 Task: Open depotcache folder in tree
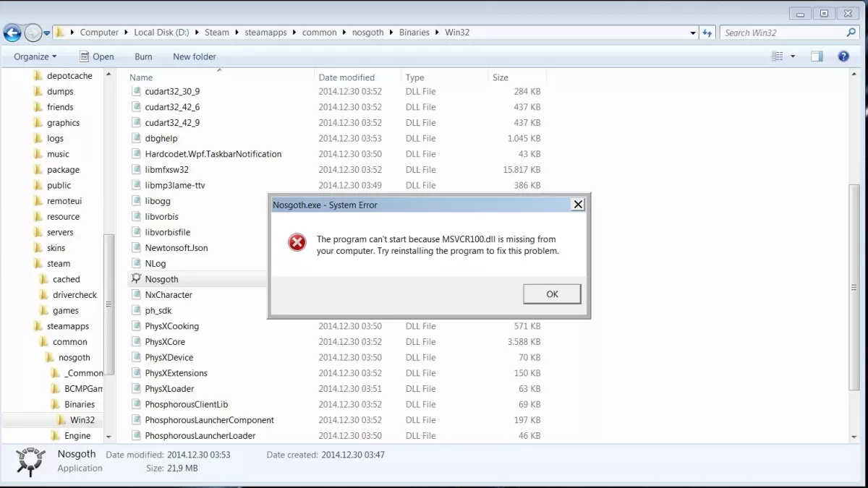click(69, 76)
